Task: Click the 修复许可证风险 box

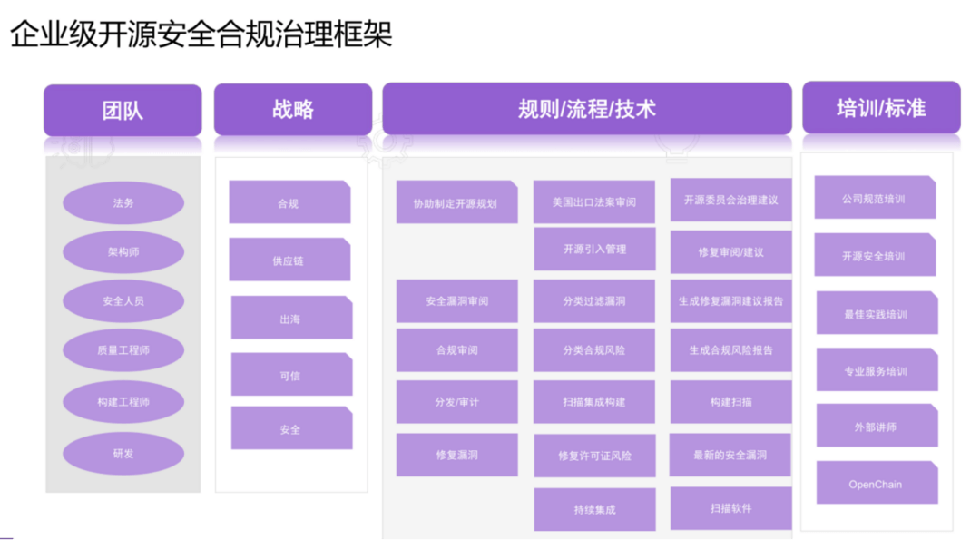Action: (x=594, y=456)
